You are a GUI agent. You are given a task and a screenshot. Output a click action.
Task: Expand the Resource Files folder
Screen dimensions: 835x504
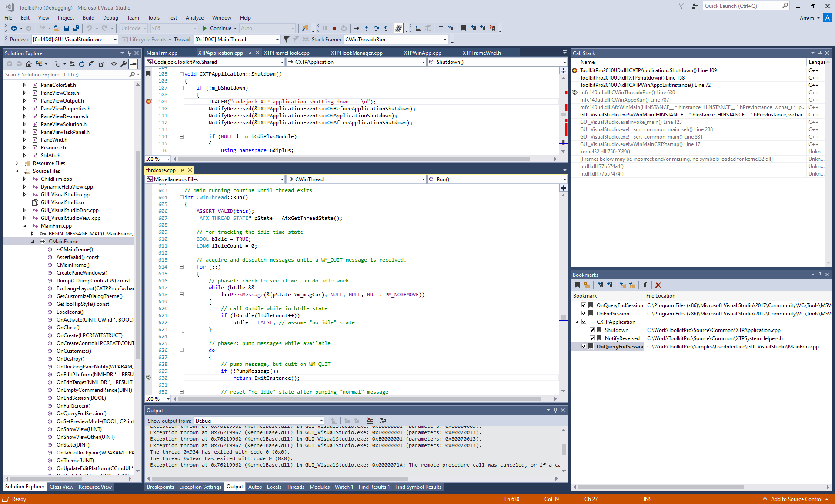click(x=17, y=163)
